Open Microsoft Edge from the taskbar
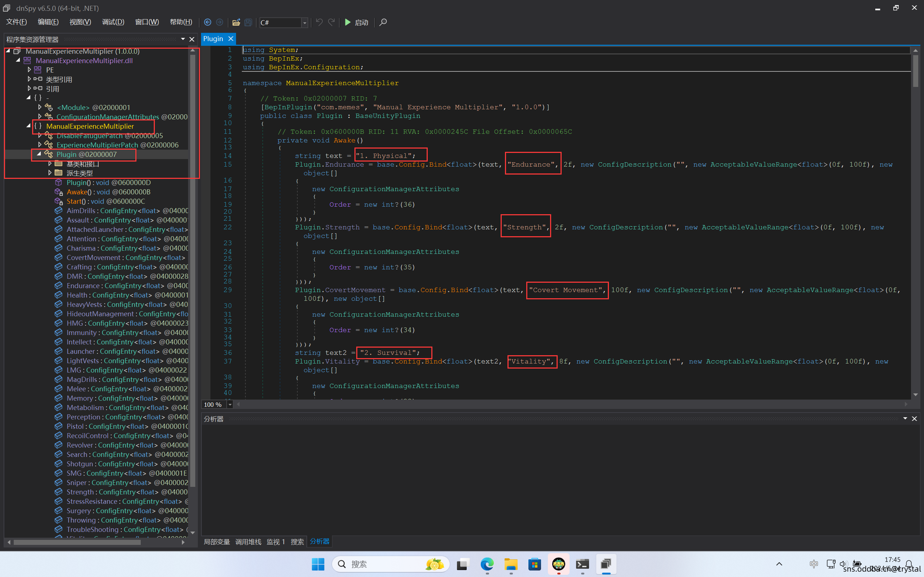Viewport: 924px width, 577px height. click(x=487, y=564)
